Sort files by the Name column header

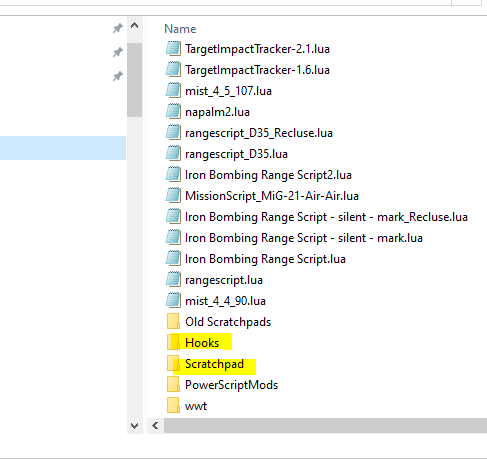pyautogui.click(x=180, y=29)
